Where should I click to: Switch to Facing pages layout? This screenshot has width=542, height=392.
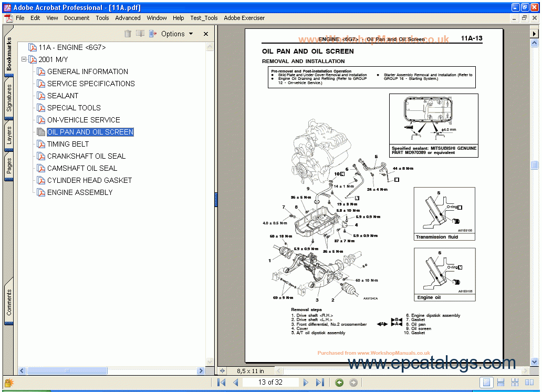pyautogui.click(x=529, y=383)
